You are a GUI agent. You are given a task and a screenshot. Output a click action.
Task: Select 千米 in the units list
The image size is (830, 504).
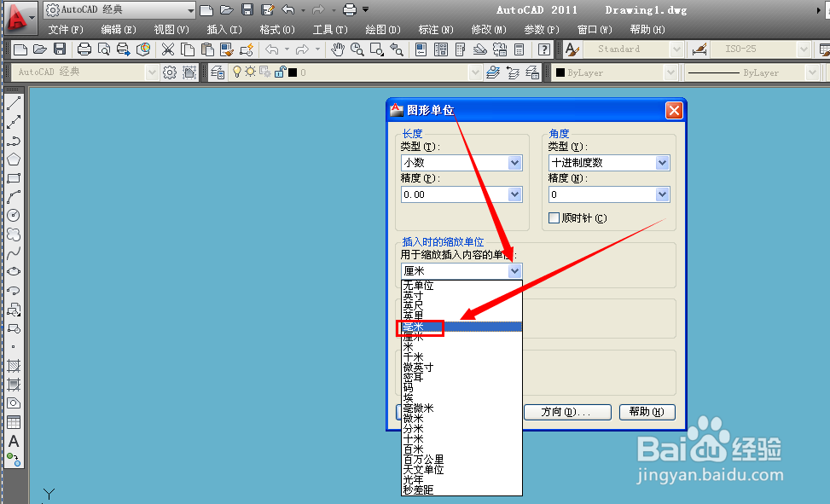pos(461,357)
